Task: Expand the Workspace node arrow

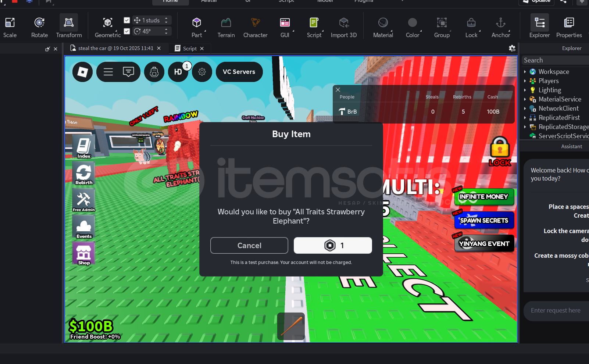Action: pyautogui.click(x=525, y=72)
